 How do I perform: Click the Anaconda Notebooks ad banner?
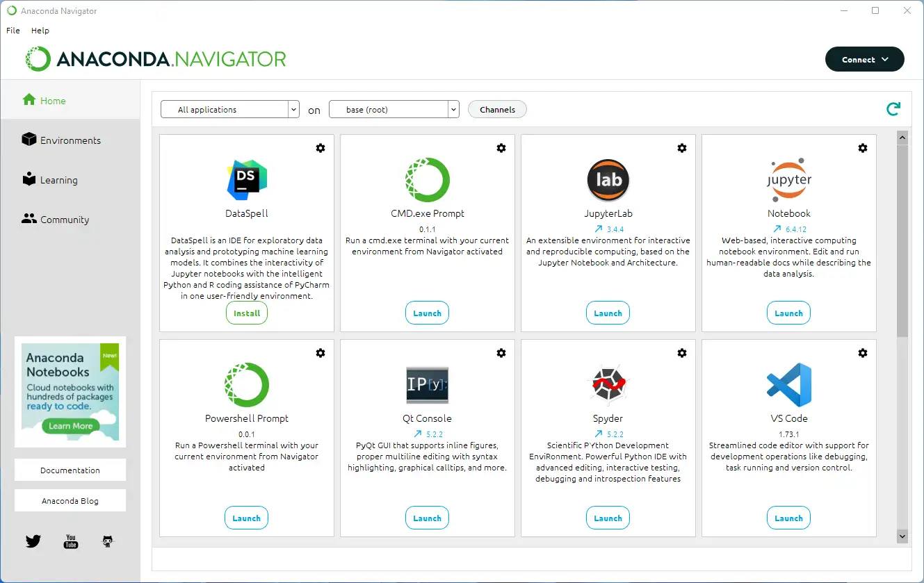coord(70,391)
